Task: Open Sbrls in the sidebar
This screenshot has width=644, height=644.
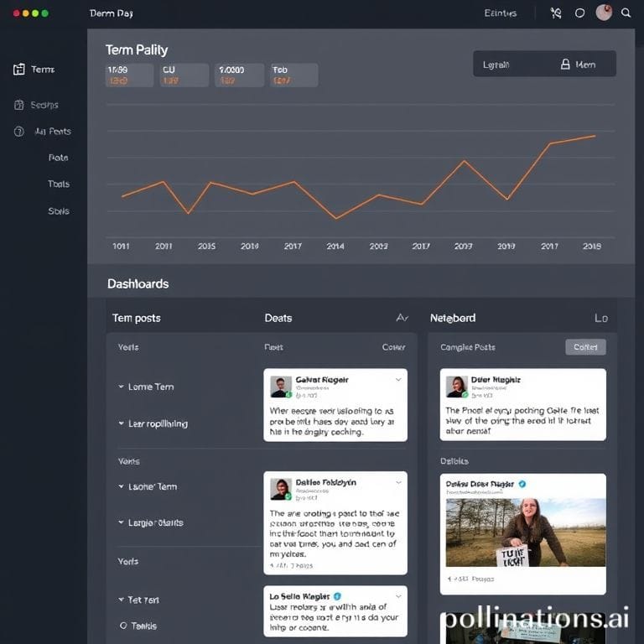Action: click(x=59, y=211)
